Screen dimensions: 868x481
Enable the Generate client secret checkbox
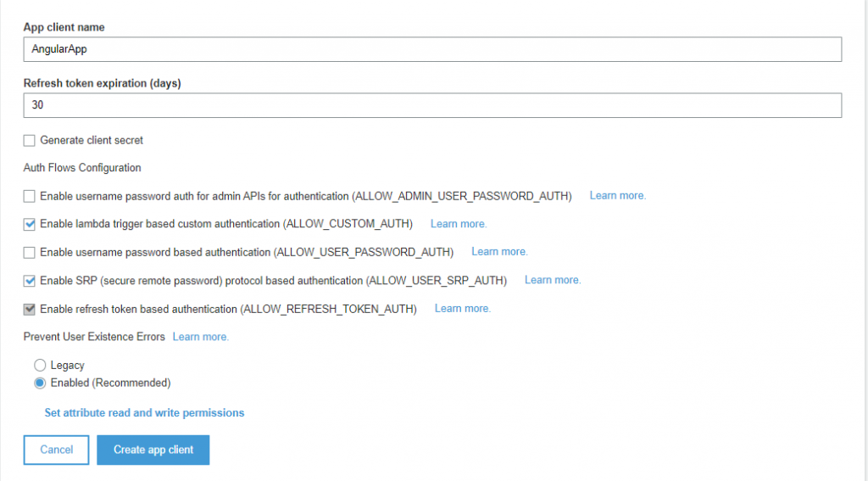click(30, 141)
